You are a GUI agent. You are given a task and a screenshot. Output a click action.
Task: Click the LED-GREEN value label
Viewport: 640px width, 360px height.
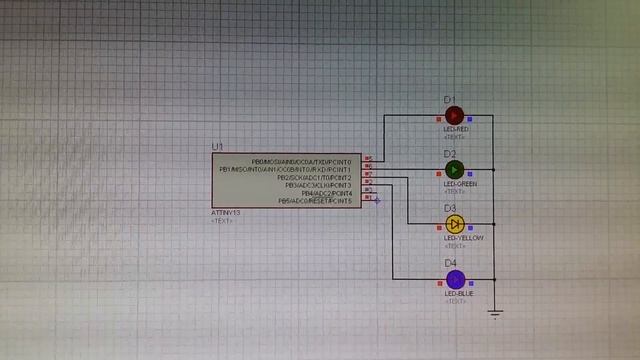tap(460, 184)
